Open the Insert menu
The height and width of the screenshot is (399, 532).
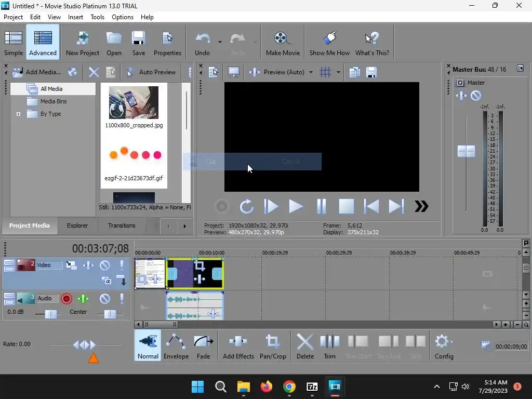75,17
